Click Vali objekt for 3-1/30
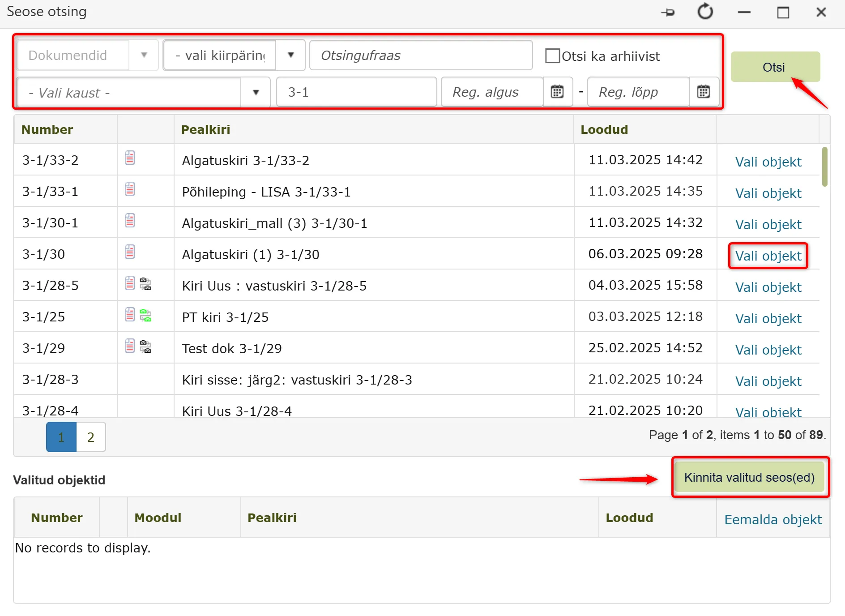Viewport: 845px width, 616px height. 768,256
